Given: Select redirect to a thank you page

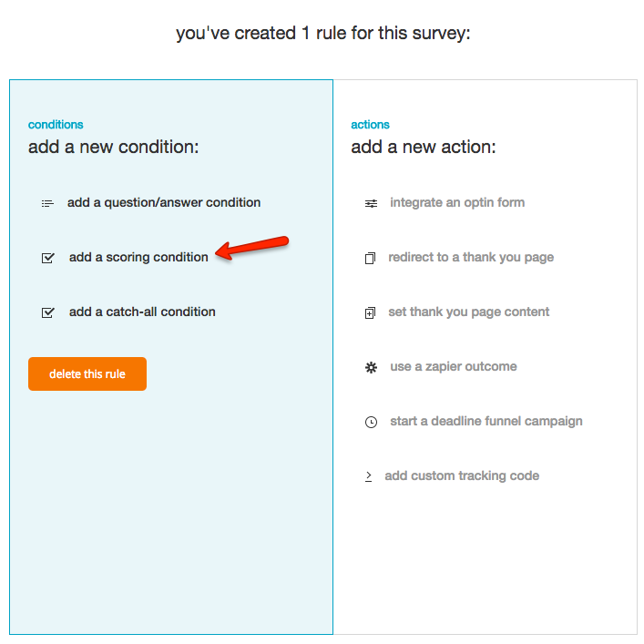Looking at the screenshot, I should click(x=471, y=257).
